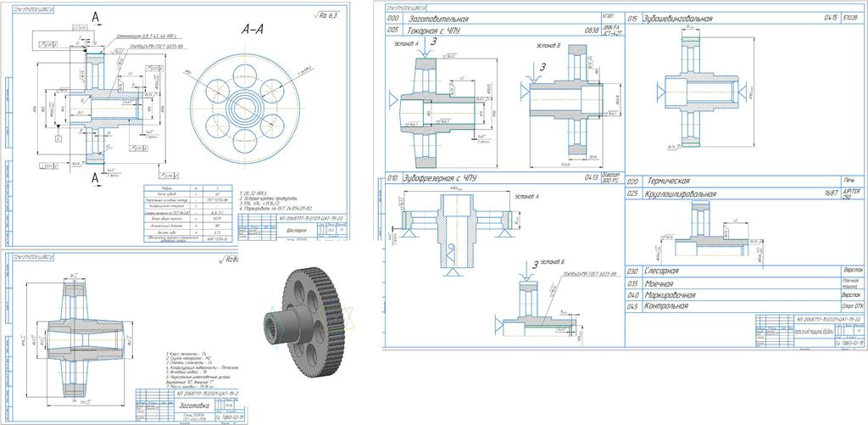Click the "Gleason 300 PS" machine cell

(x=612, y=177)
